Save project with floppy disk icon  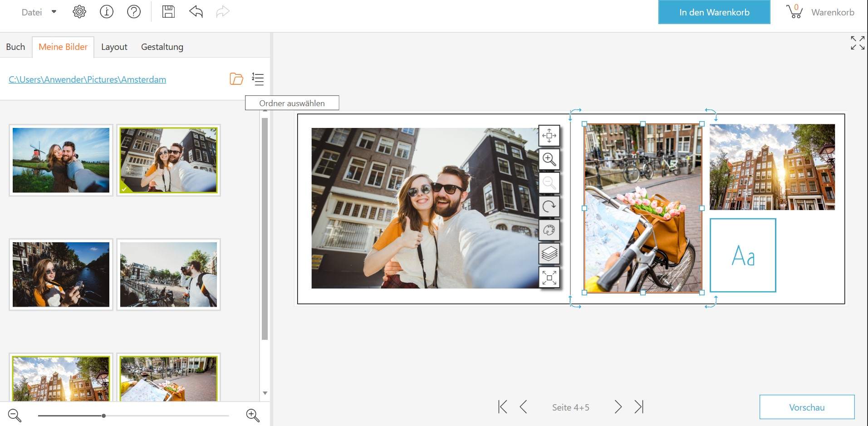[x=168, y=12]
